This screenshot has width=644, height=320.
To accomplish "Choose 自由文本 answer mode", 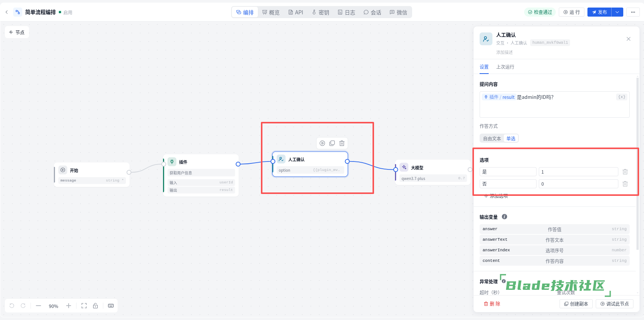I will coord(492,138).
